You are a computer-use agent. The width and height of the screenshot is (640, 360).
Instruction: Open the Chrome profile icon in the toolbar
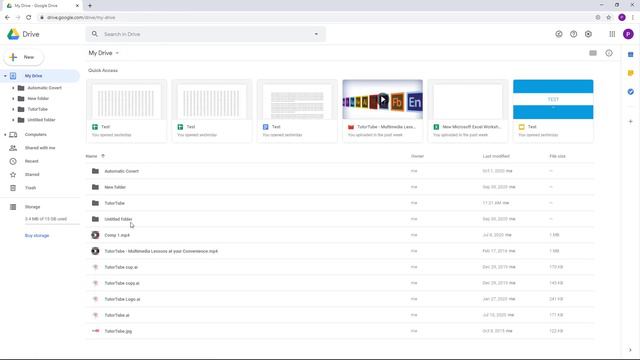click(622, 18)
